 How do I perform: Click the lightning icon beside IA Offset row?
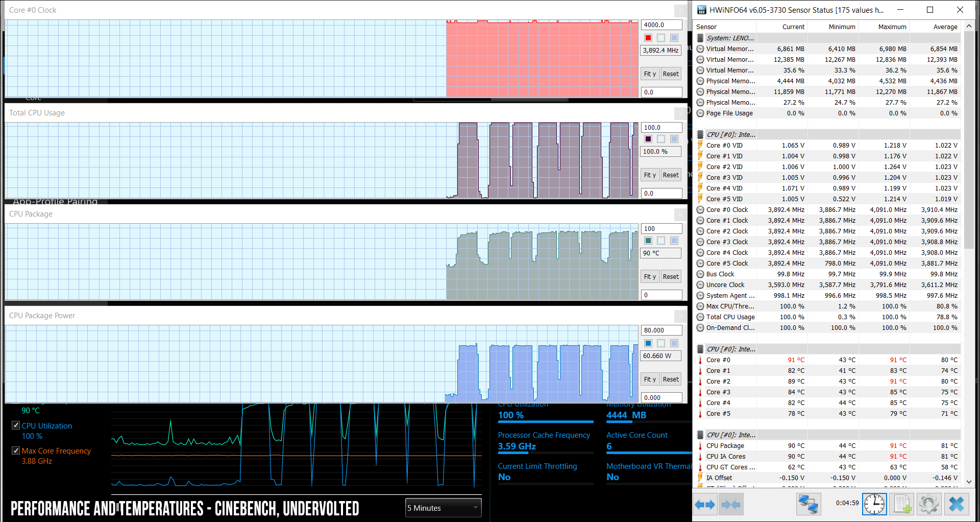pyautogui.click(x=700, y=478)
